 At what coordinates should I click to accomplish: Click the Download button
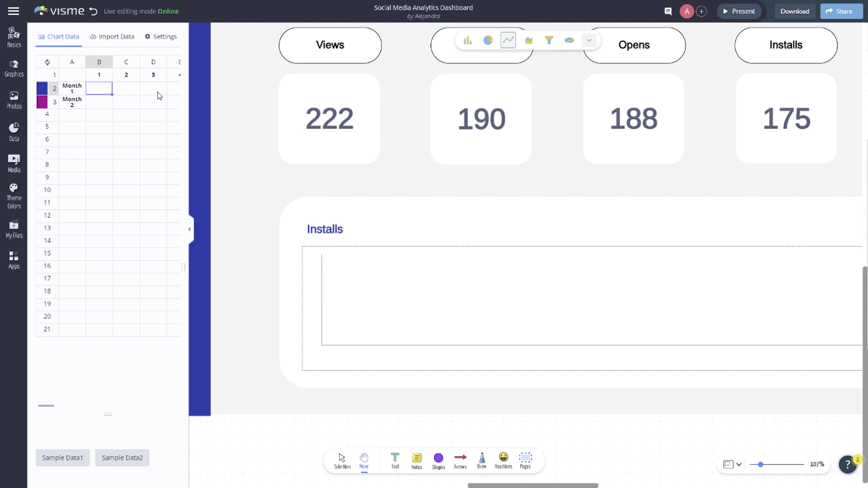(794, 12)
